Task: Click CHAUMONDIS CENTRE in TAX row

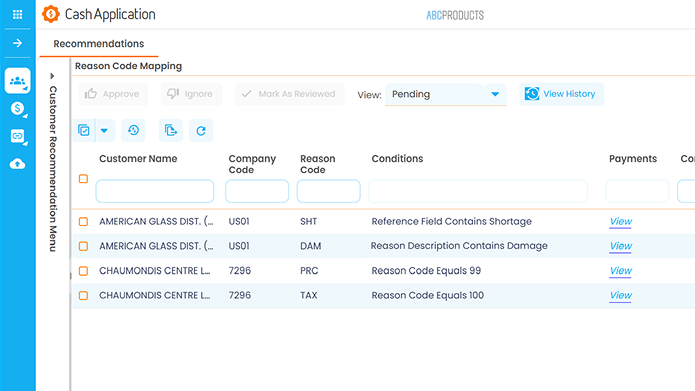Action: pos(155,295)
